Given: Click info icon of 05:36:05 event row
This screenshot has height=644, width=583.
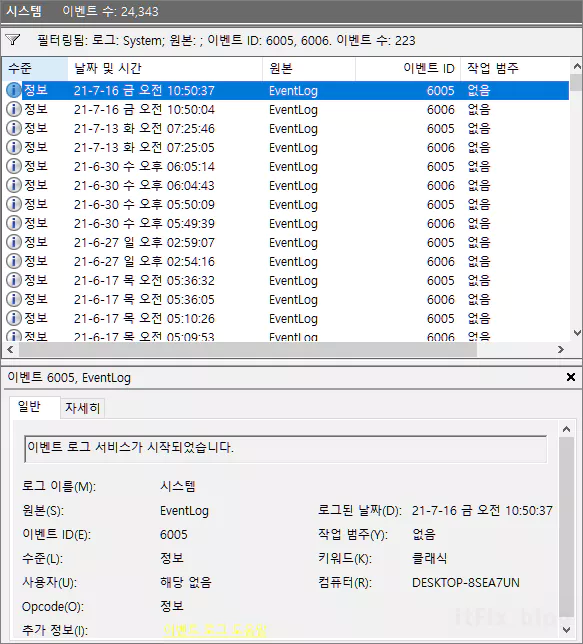Looking at the screenshot, I should click(x=14, y=299).
